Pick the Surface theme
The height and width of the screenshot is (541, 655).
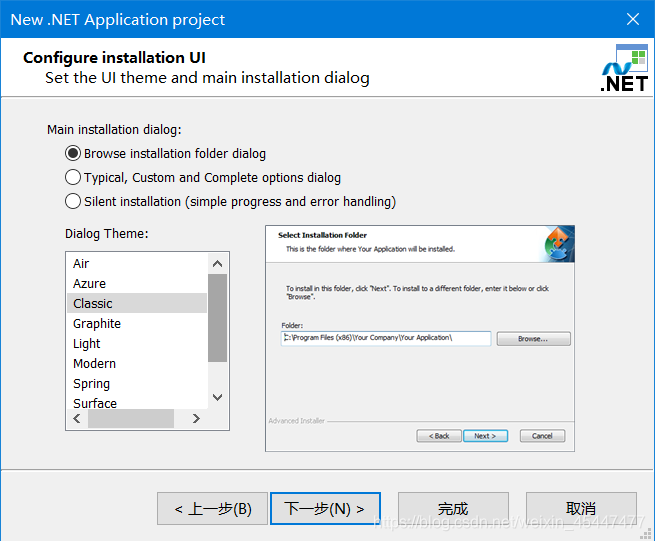[x=137, y=402]
